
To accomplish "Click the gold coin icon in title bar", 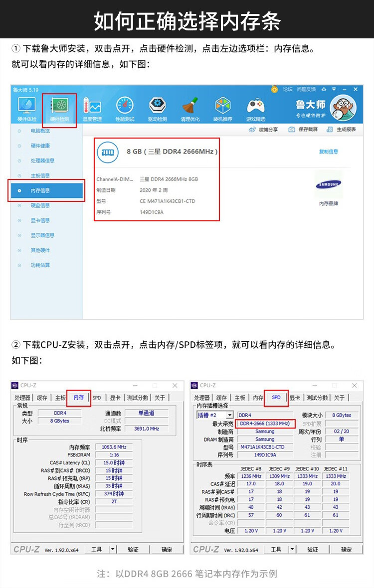I will coord(275,89).
